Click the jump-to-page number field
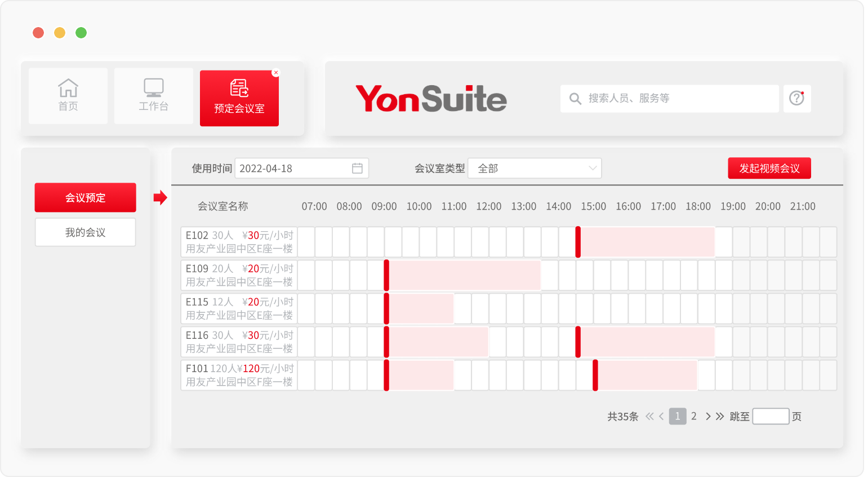Viewport: 868px width, 477px height. tap(770, 417)
